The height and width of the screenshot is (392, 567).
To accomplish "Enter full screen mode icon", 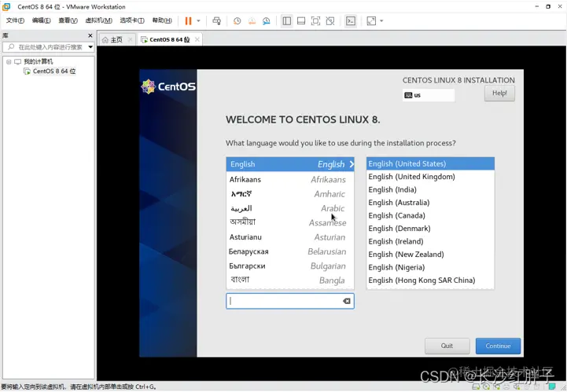I will pos(315,21).
